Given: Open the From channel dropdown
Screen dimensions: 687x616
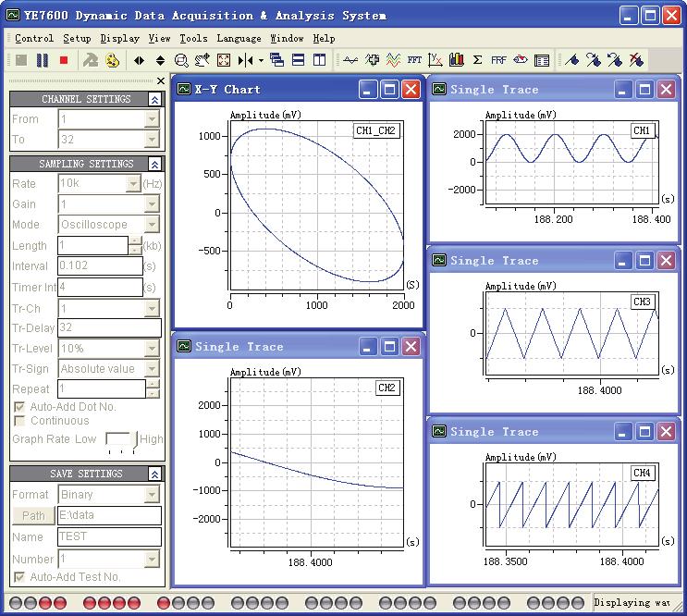Looking at the screenshot, I should [152, 118].
